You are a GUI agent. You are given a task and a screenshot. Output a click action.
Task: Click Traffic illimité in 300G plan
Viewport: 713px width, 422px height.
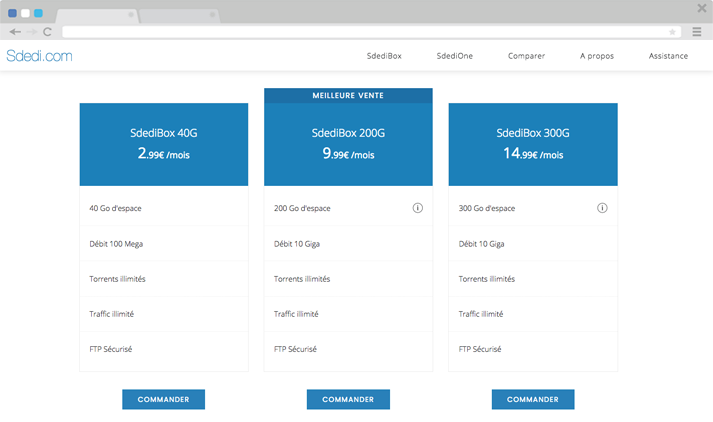click(x=481, y=314)
